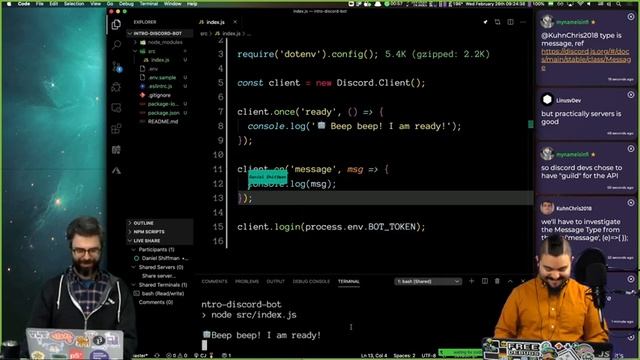Open the calendar-style icon in the activity bar
The height and width of the screenshot is (360, 640).
pos(116,150)
